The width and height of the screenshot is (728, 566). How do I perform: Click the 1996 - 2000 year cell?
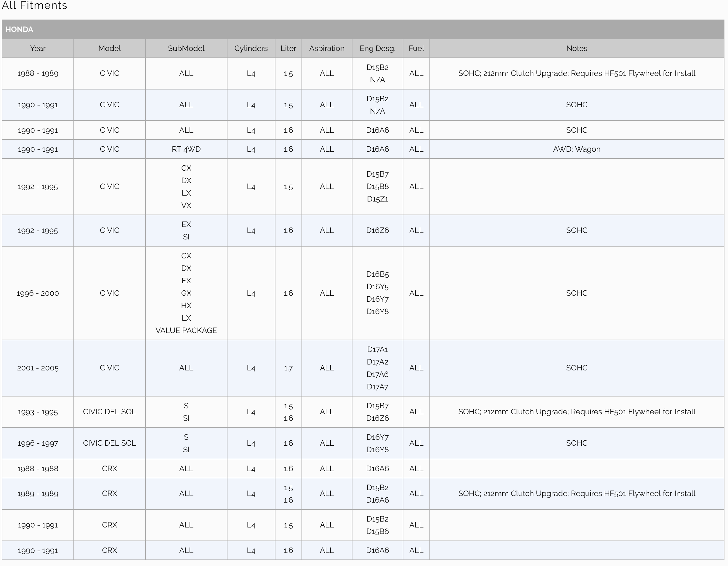38,293
